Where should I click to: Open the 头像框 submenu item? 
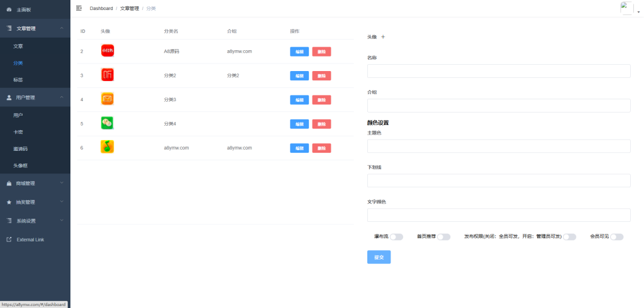(35, 165)
